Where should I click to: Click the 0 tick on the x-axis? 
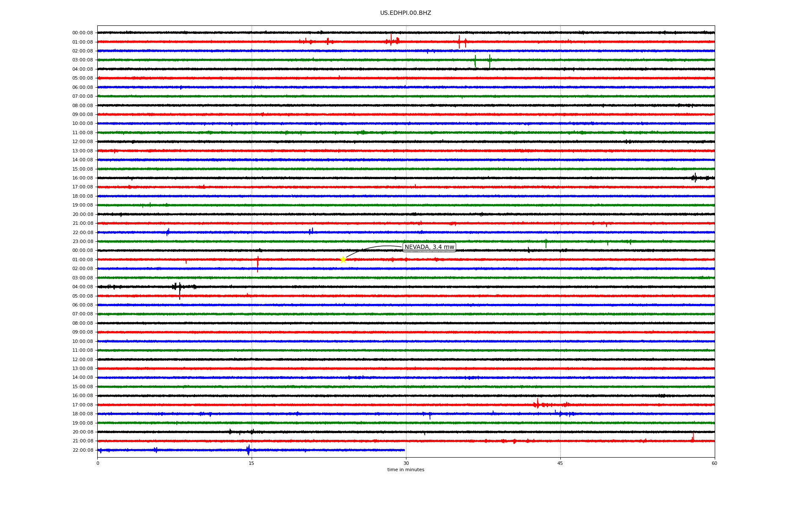click(98, 463)
